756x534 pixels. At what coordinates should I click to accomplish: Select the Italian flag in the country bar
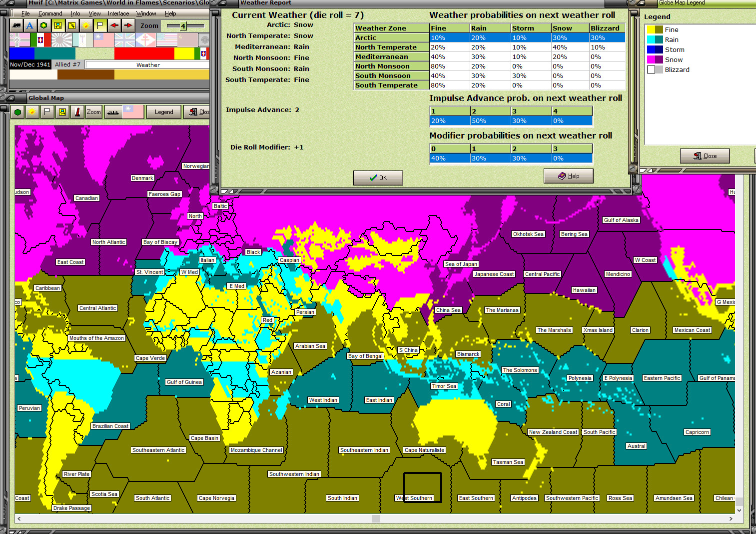point(40,39)
